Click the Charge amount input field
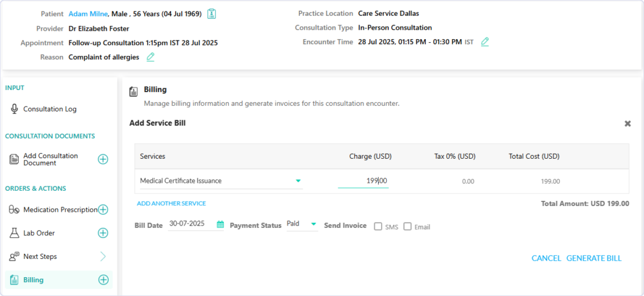Screen dimensions: 644x296 (363, 181)
